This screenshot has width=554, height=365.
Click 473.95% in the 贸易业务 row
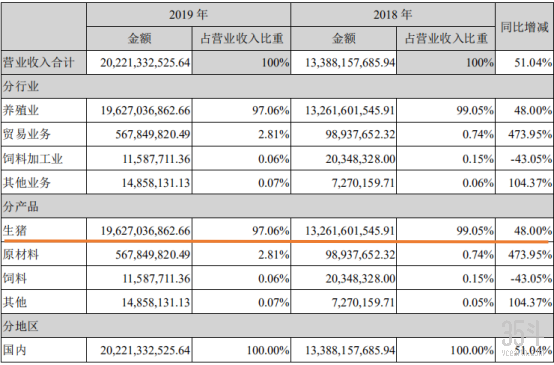click(x=530, y=134)
